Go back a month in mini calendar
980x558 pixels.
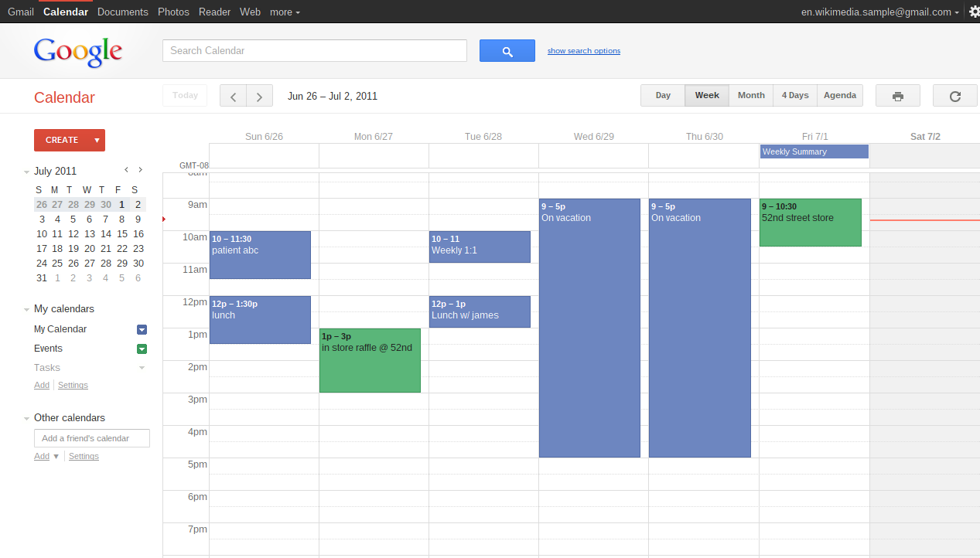pyautogui.click(x=126, y=170)
